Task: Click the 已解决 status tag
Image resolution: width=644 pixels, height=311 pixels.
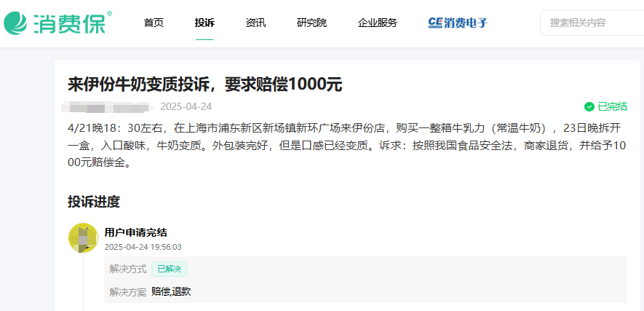Action: point(170,269)
